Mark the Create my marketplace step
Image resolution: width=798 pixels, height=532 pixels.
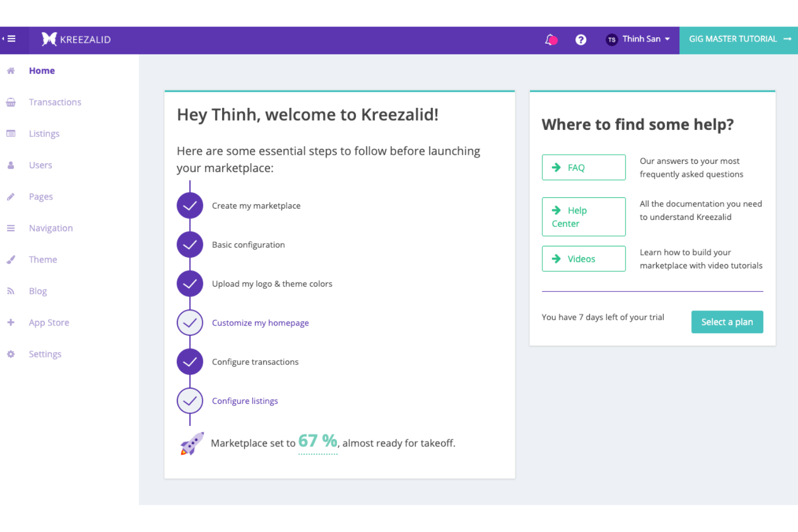click(x=190, y=205)
